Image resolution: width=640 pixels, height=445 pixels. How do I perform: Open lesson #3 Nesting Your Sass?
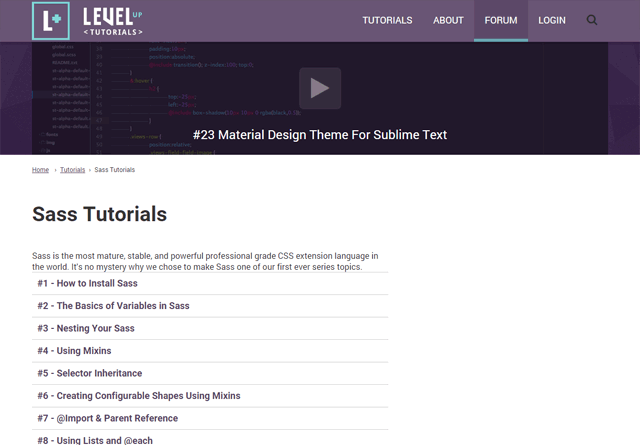[86, 328]
